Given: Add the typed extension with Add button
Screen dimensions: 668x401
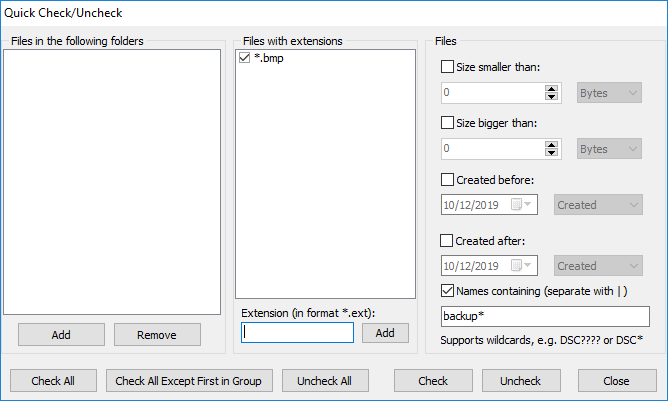Looking at the screenshot, I should point(385,333).
